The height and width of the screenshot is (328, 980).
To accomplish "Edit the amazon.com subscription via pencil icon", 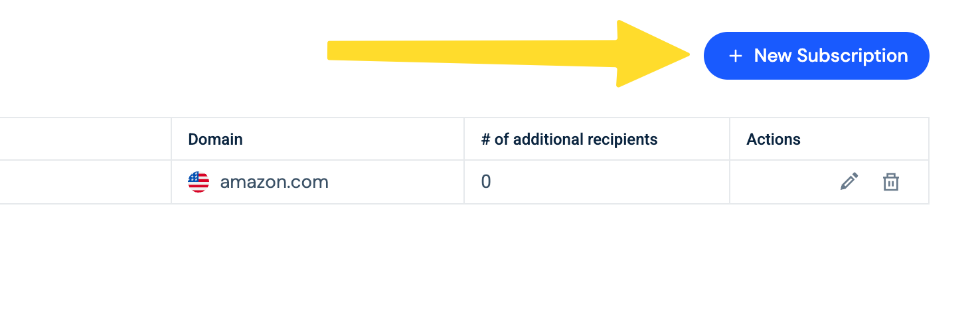I will [849, 181].
